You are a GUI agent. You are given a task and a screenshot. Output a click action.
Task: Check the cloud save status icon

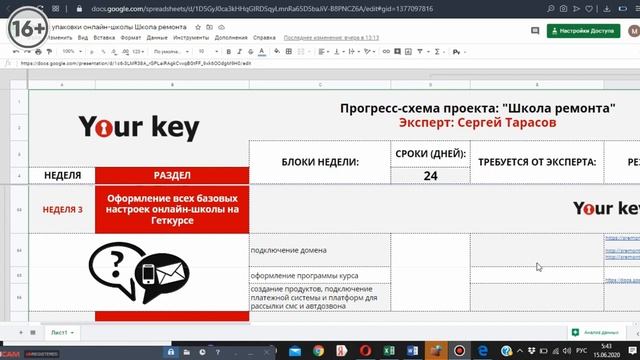click(x=221, y=27)
